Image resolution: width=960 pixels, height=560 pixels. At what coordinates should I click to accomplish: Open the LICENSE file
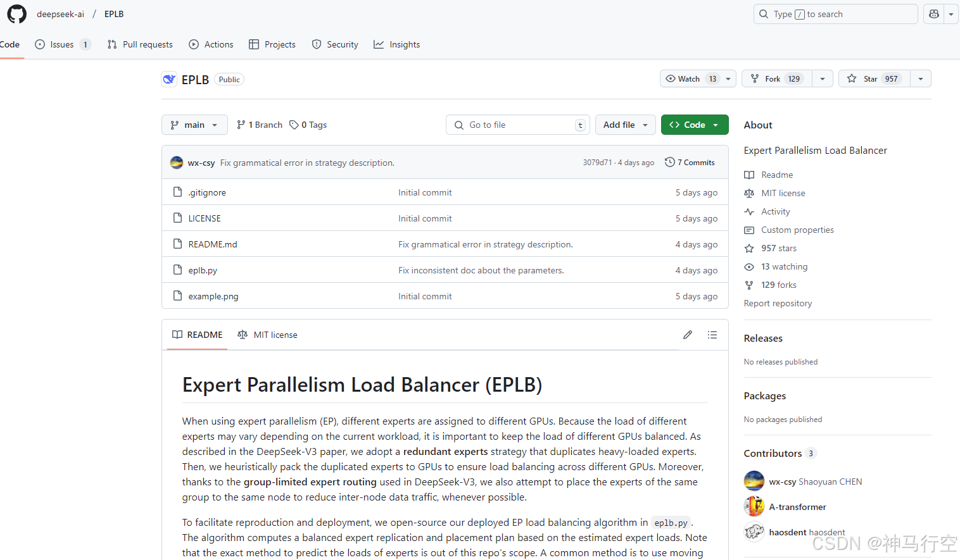pyautogui.click(x=205, y=218)
